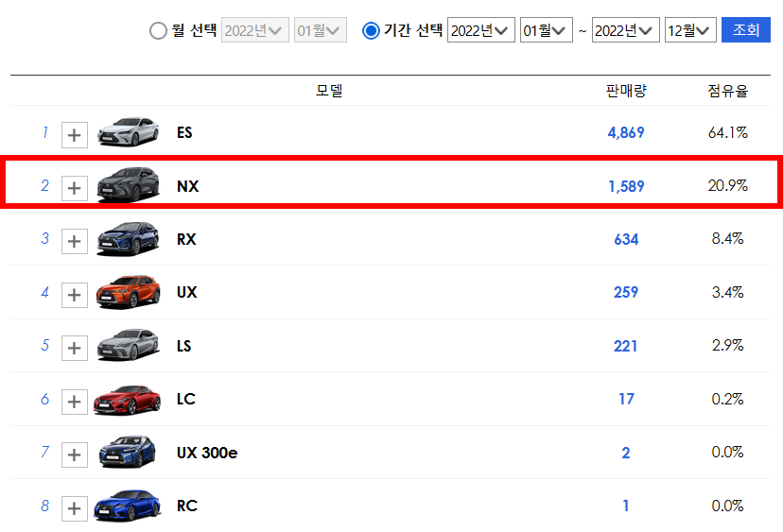This screenshot has height=532, width=783.
Task: Open the disabled 2022년 month-select year dropdown
Action: [x=254, y=30]
